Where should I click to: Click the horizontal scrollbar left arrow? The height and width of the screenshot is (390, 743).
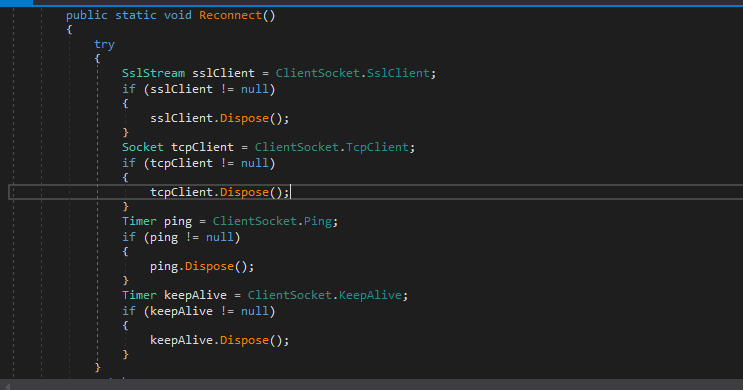tap(7, 386)
